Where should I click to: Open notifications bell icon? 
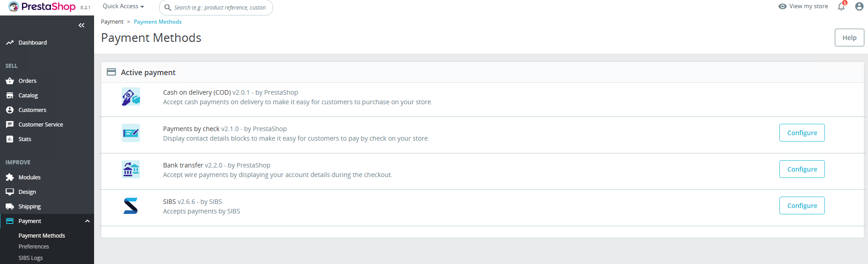click(x=841, y=6)
